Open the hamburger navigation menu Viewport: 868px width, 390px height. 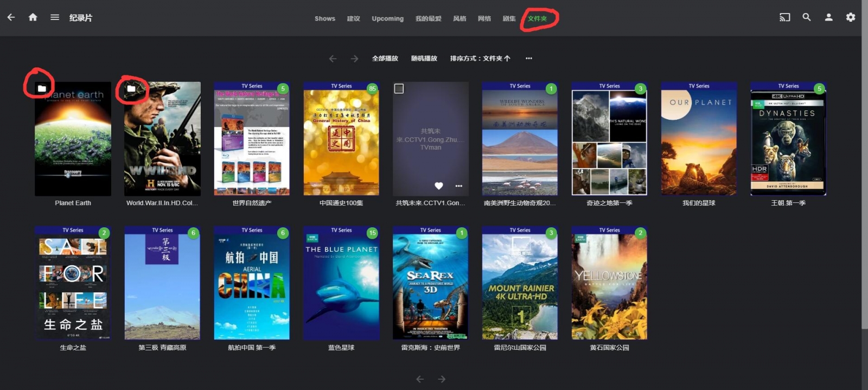pyautogui.click(x=55, y=17)
